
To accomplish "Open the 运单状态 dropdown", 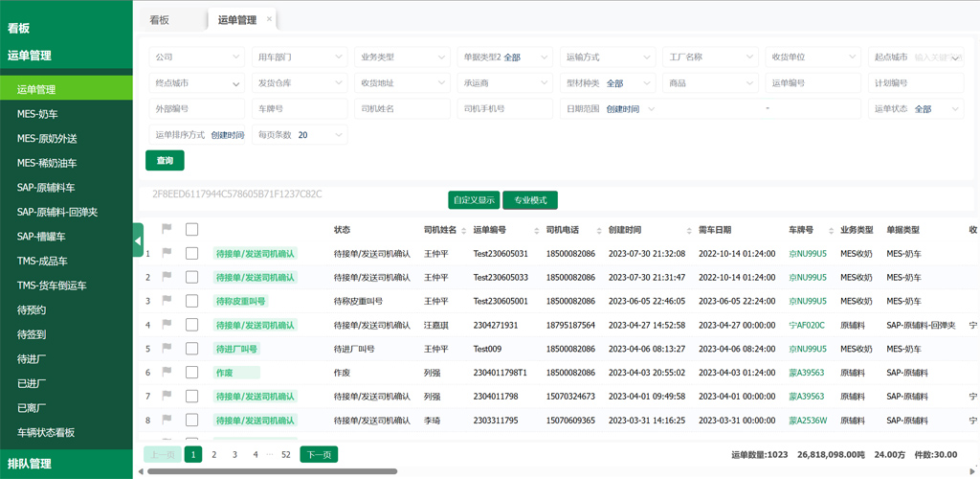I will click(x=917, y=109).
